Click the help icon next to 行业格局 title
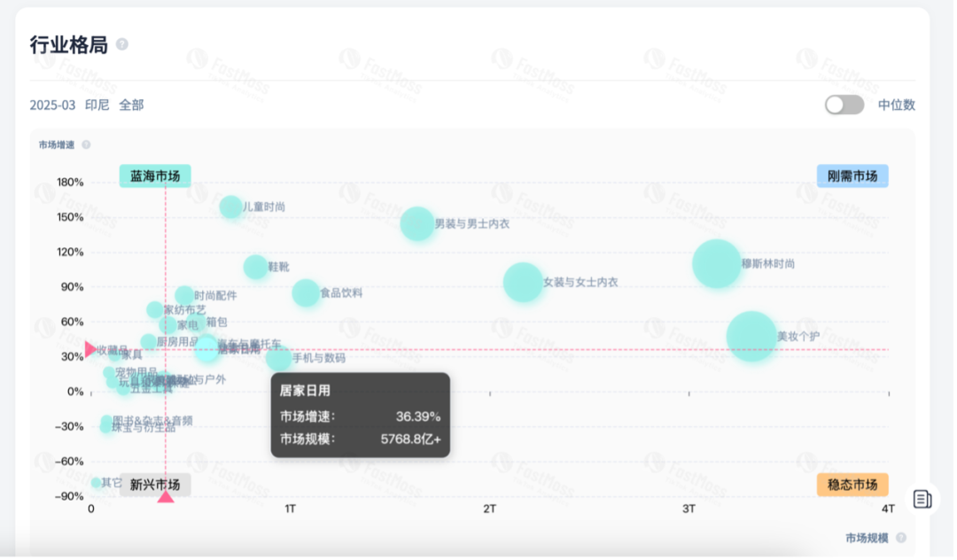The width and height of the screenshot is (957, 560). [121, 43]
